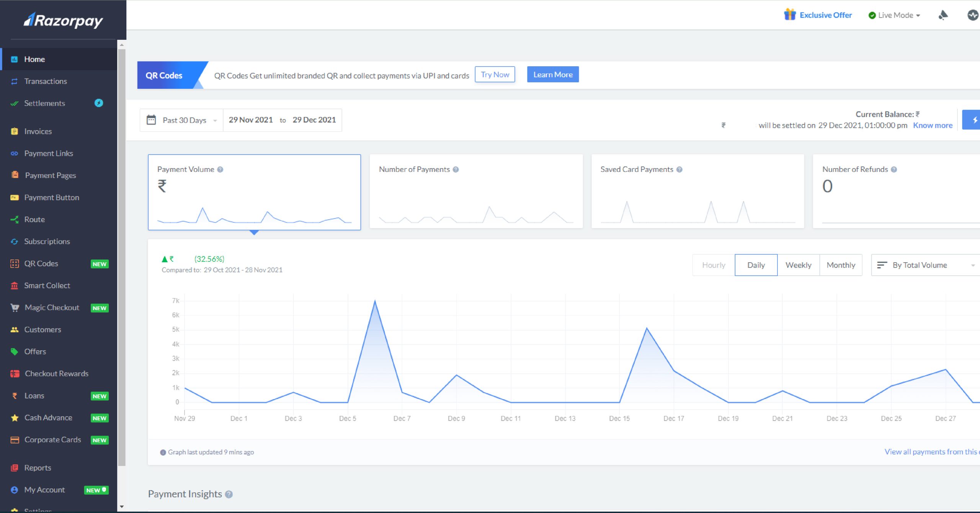The image size is (980, 513).
Task: Click the Settlements double-check icon
Action: [15, 103]
